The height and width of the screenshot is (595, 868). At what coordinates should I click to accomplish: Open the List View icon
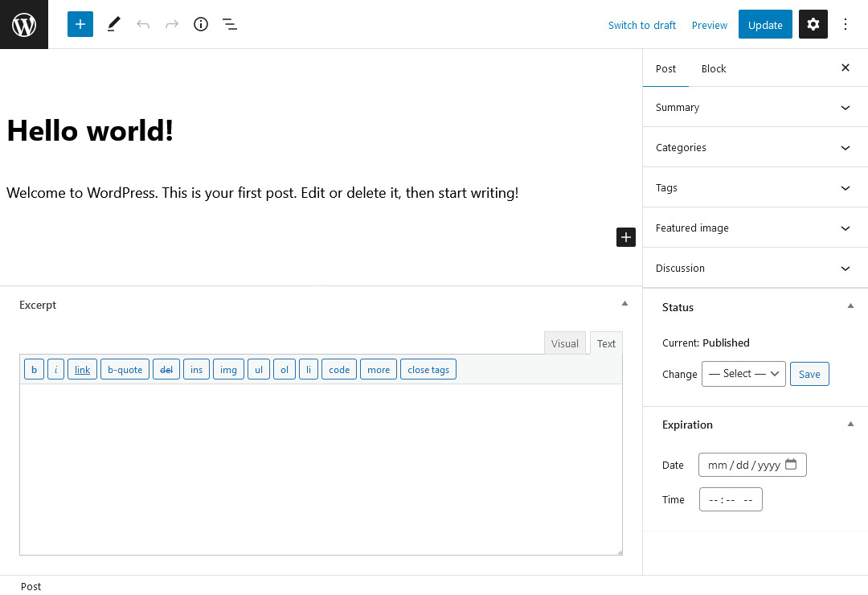(x=230, y=24)
